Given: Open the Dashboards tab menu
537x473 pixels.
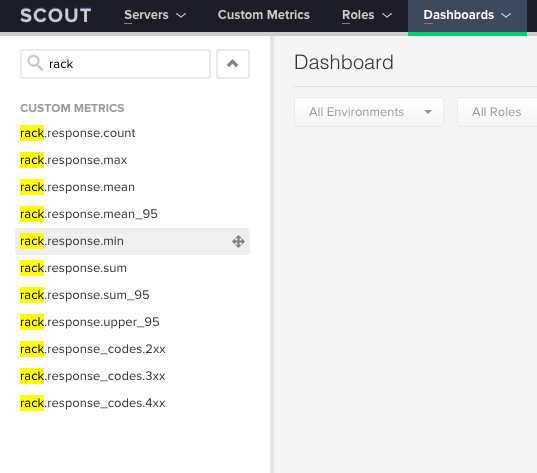Looking at the screenshot, I should pos(467,15).
